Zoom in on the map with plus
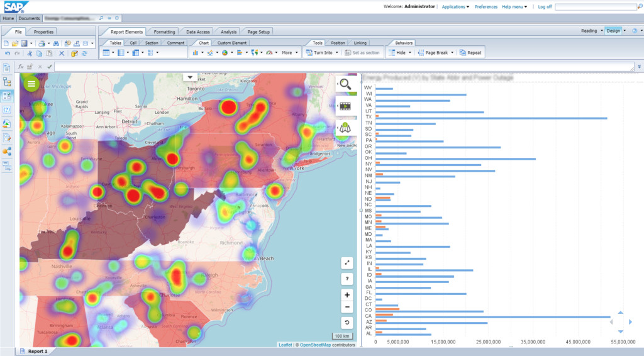Viewport: 644px width, 356px height. [x=347, y=295]
